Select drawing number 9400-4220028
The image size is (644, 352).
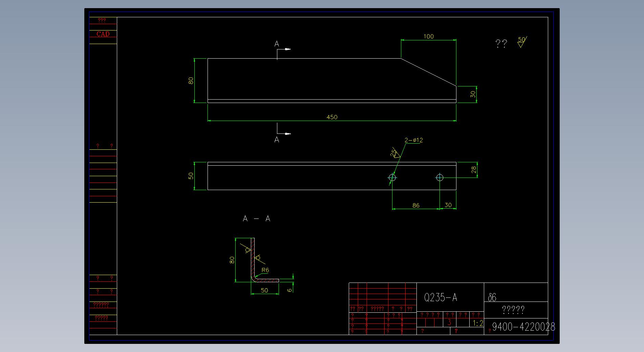(x=523, y=327)
